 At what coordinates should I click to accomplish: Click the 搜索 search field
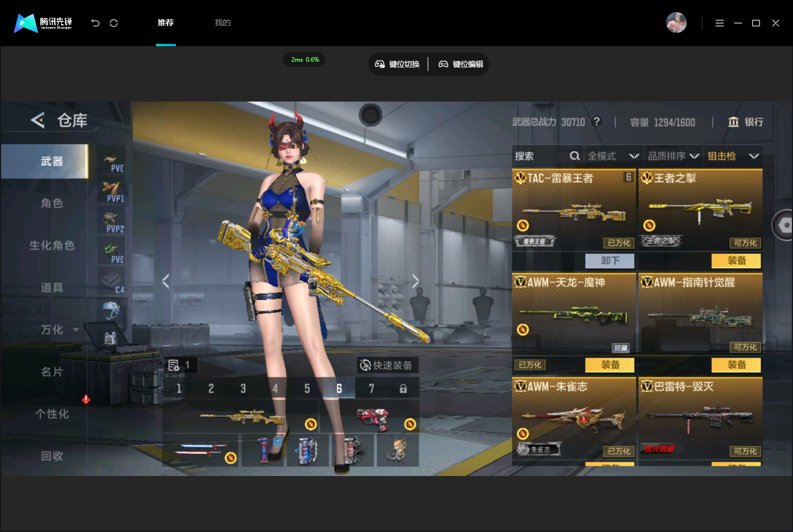(x=547, y=156)
